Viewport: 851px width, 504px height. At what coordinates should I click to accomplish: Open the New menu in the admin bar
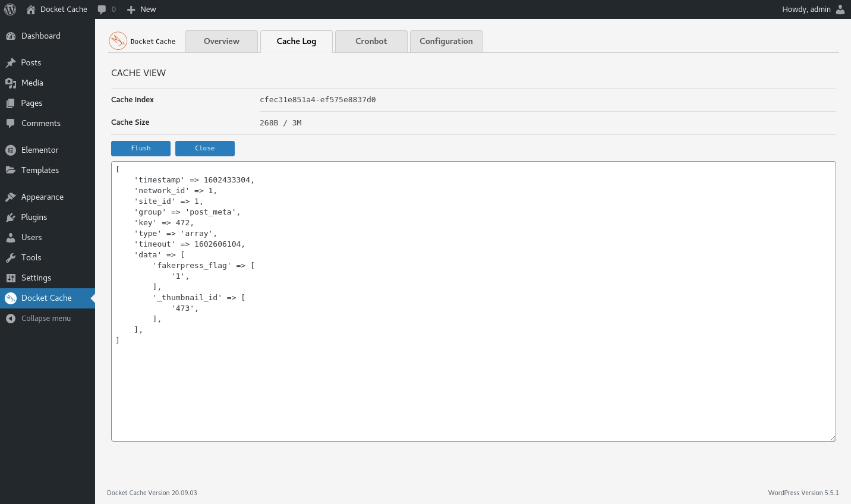[141, 9]
